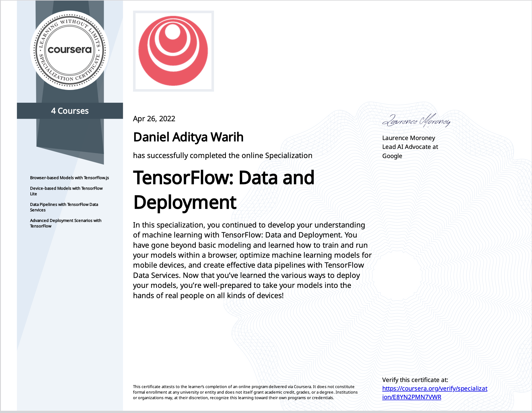Click 'Device-based Models with TensorFlow Lite' course
532x413 pixels.
[66, 191]
